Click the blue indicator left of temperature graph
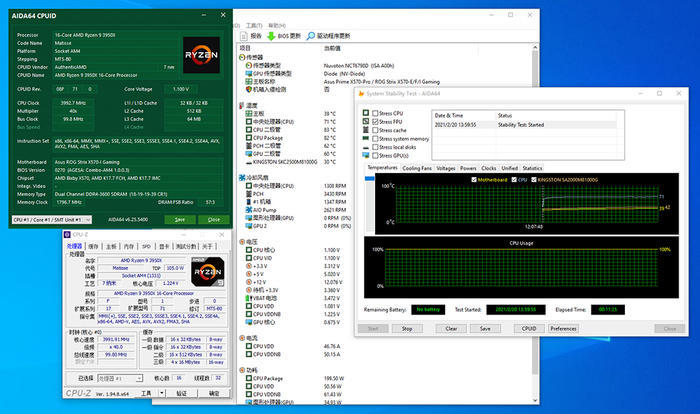The height and width of the screenshot is (414, 700). pos(370,178)
